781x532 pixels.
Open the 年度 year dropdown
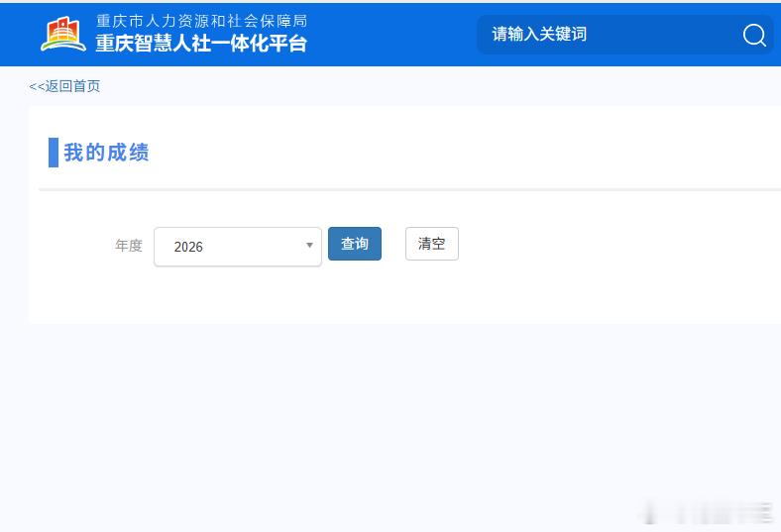pyautogui.click(x=238, y=247)
